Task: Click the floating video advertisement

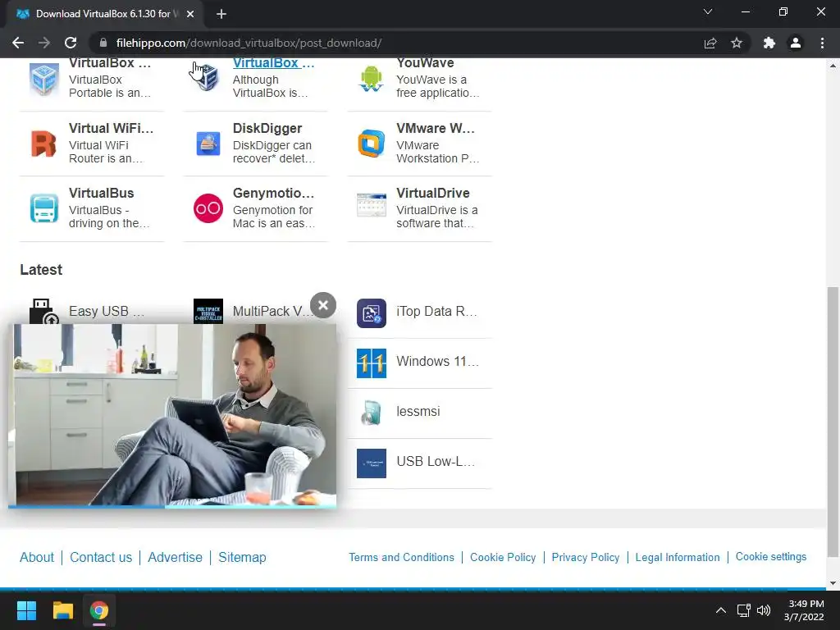Action: point(172,414)
